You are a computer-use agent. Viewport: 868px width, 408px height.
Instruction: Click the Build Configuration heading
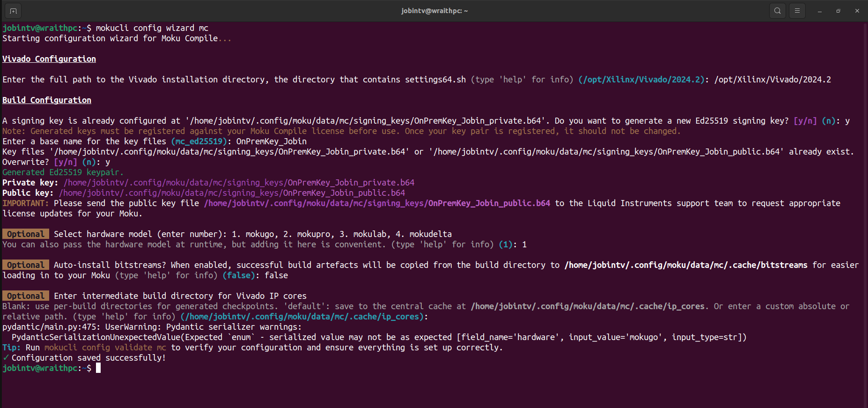click(47, 100)
